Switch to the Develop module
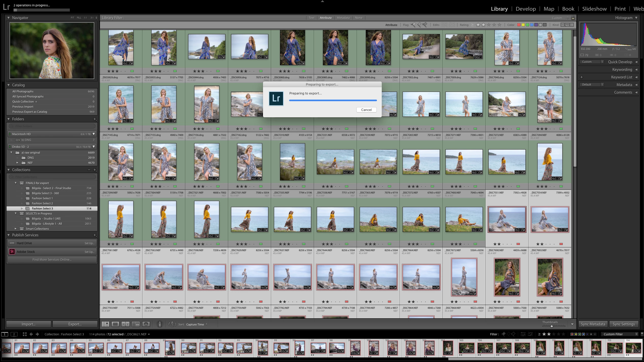 [525, 9]
